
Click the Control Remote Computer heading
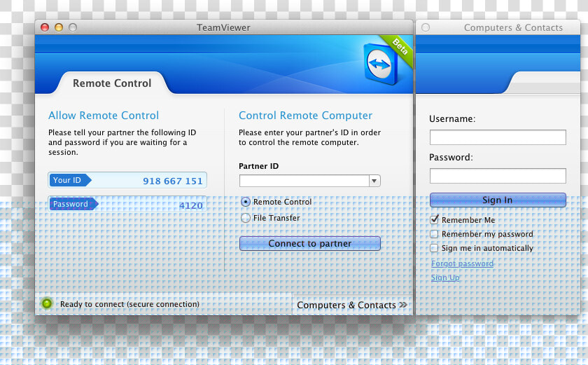click(306, 115)
